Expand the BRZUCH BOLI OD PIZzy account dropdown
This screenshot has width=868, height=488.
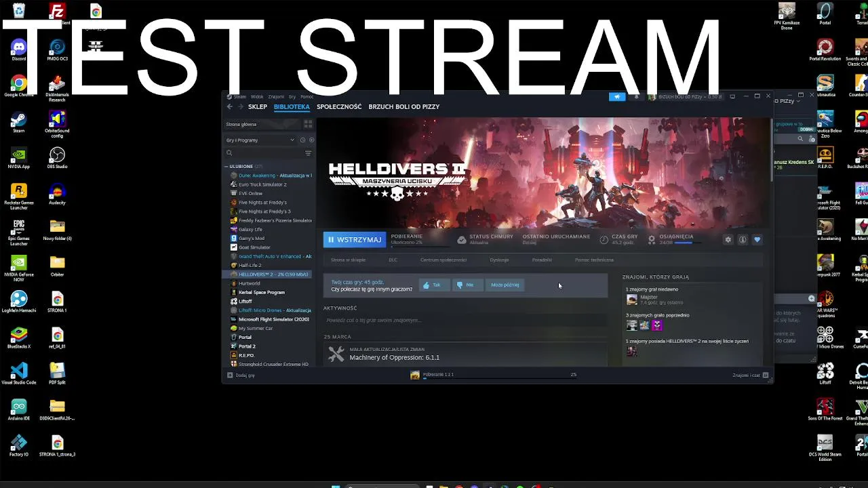[x=686, y=97]
